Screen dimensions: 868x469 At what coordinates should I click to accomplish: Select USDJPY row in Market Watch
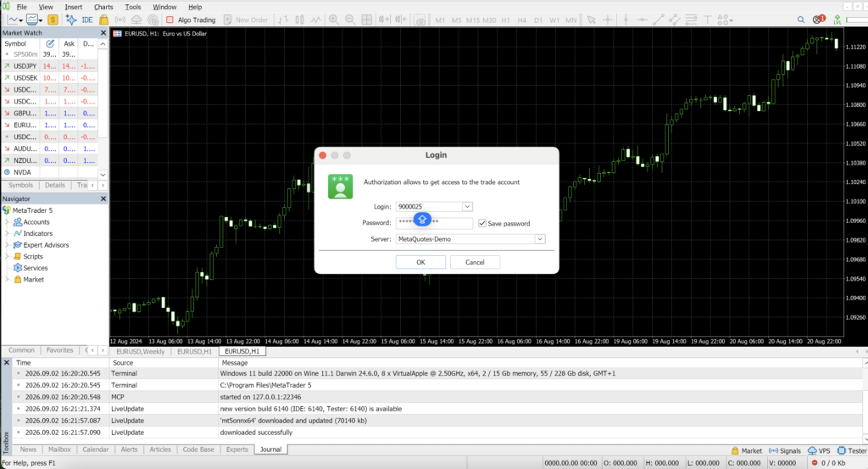point(50,66)
